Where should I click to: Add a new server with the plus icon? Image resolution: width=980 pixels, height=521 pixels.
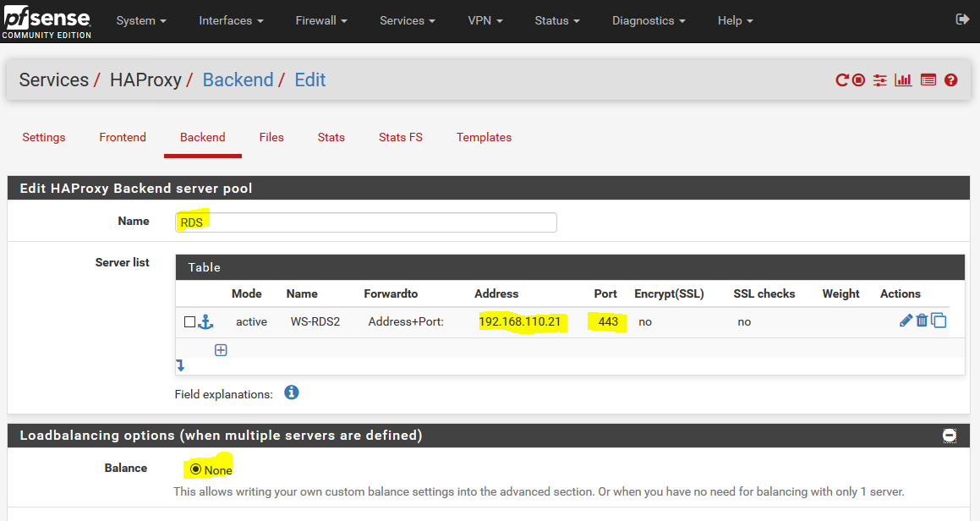point(221,350)
